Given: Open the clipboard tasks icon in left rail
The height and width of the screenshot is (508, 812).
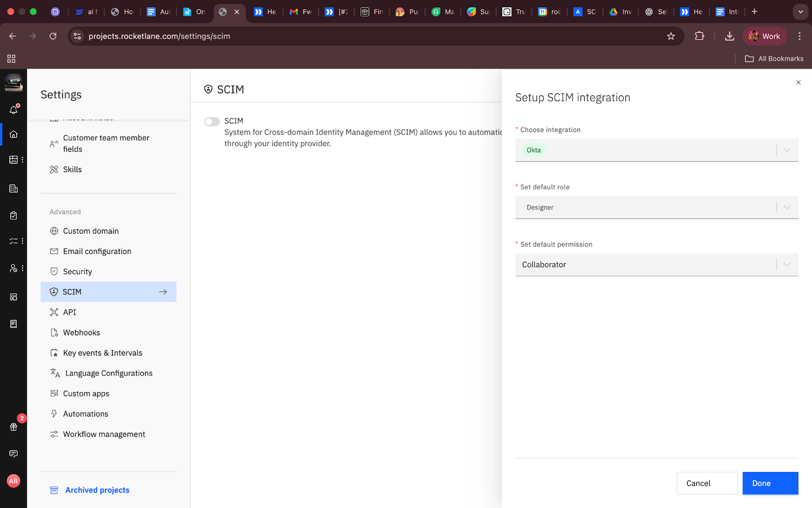Looking at the screenshot, I should pos(14,215).
